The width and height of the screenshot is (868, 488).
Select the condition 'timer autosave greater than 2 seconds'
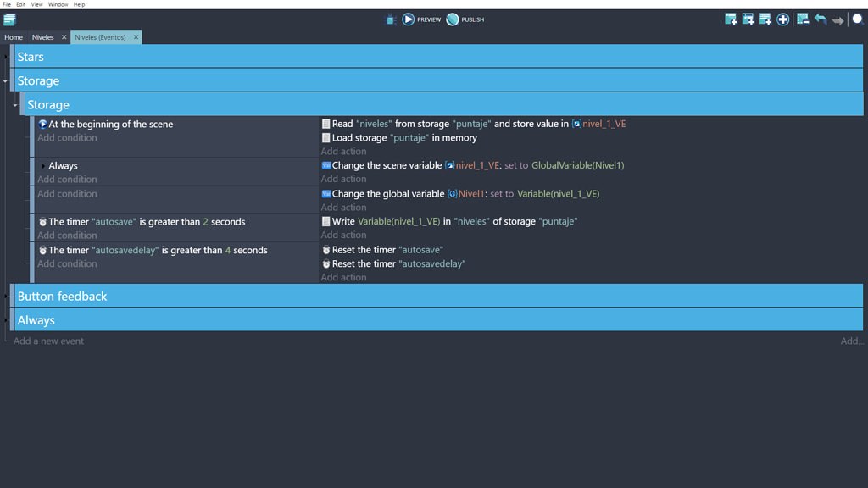click(x=144, y=221)
